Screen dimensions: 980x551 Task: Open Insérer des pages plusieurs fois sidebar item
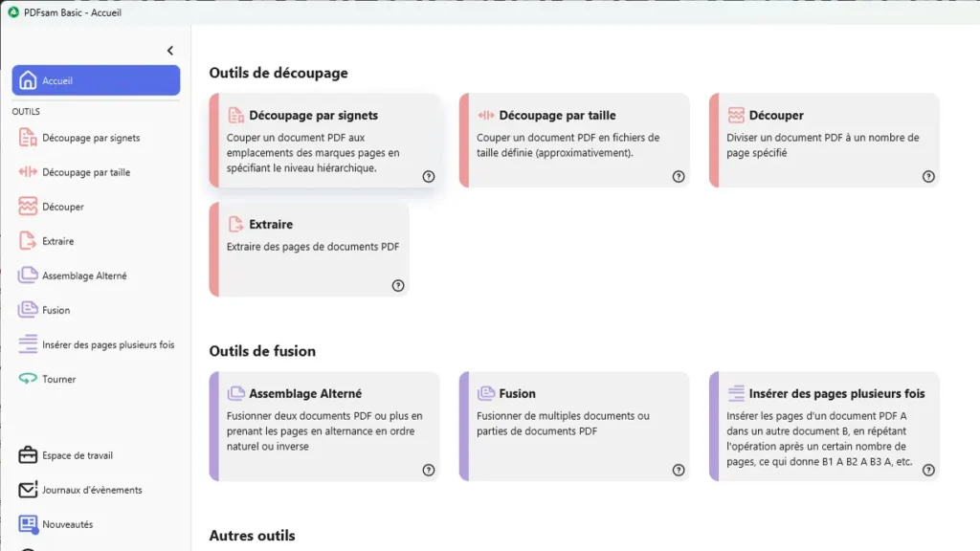point(96,344)
